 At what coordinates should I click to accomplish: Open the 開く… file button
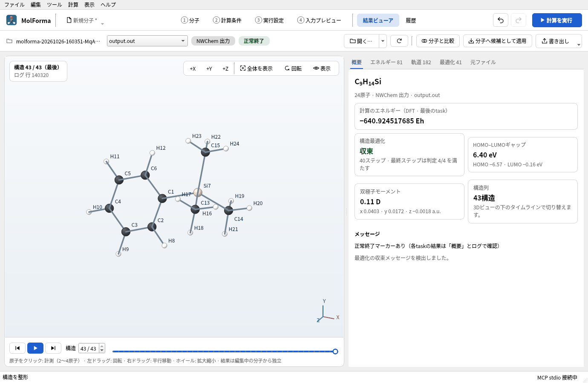pos(361,41)
